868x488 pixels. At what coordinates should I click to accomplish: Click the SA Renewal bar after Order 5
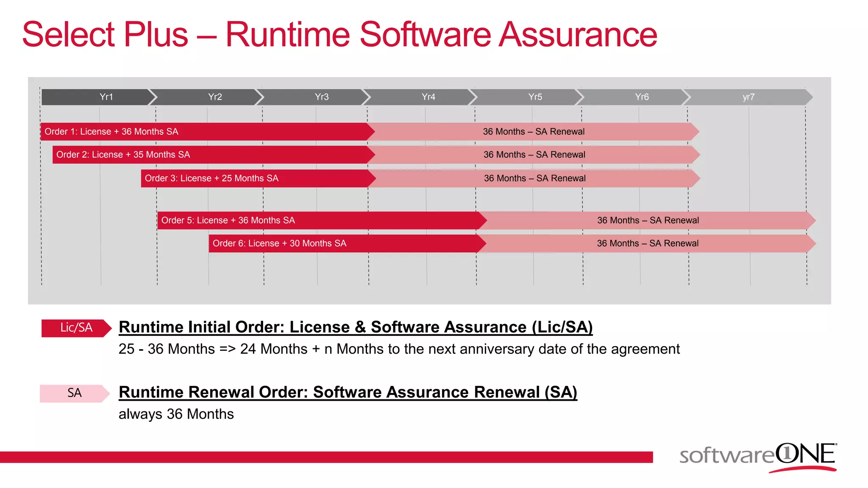click(x=648, y=220)
